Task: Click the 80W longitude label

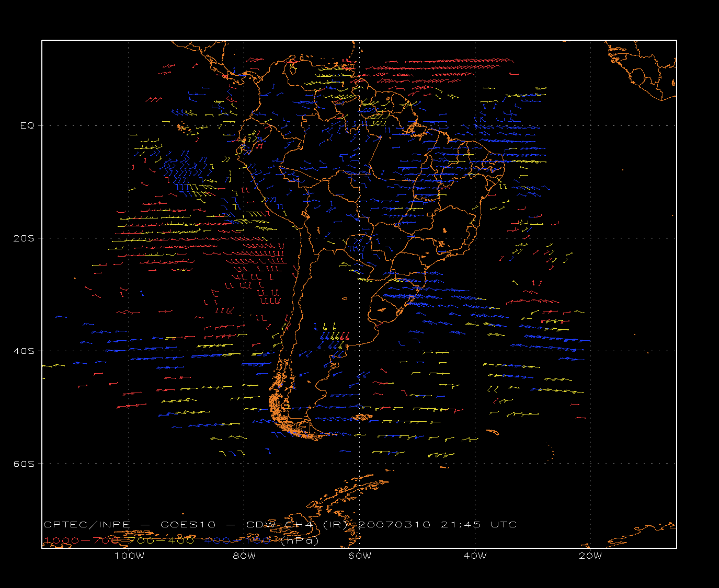Action: pos(244,556)
